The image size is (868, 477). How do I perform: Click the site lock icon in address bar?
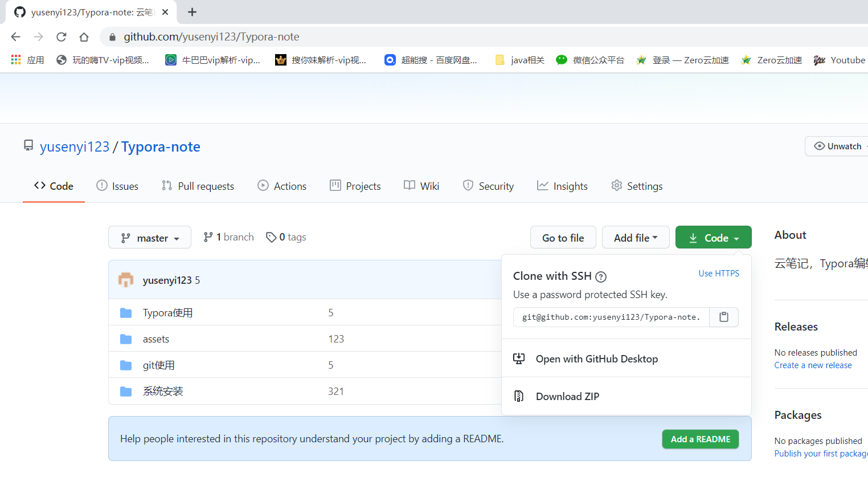point(112,37)
